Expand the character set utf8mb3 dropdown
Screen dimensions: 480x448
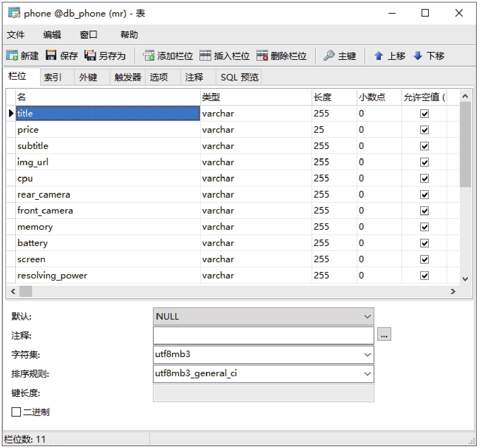[x=367, y=355]
